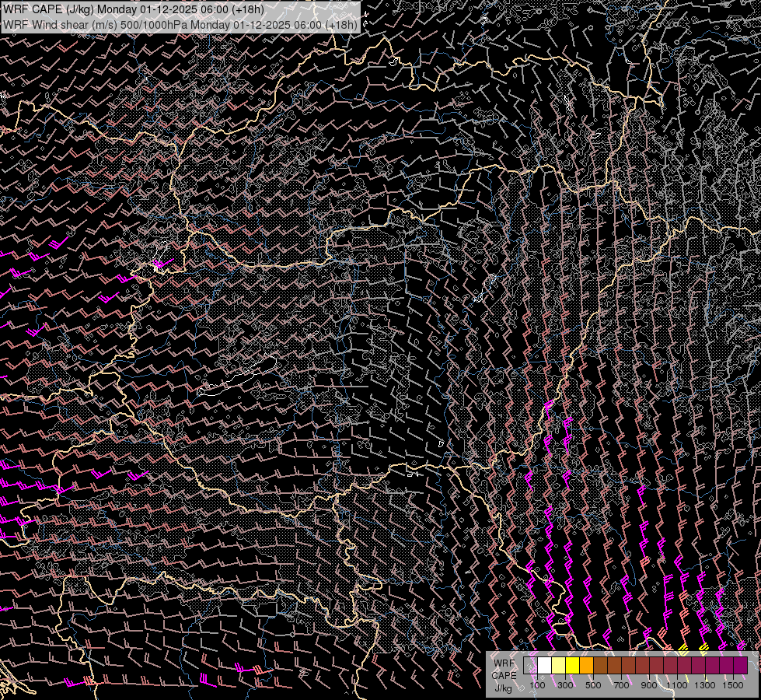Click the WRF text in the legend

point(504,663)
